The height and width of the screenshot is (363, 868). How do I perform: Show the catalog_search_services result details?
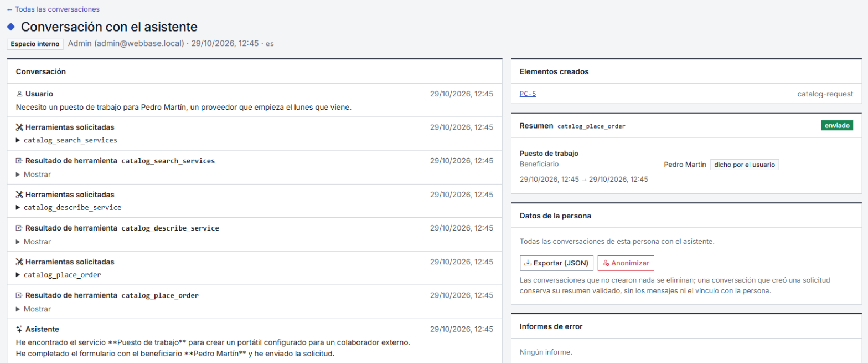pyautogui.click(x=33, y=174)
